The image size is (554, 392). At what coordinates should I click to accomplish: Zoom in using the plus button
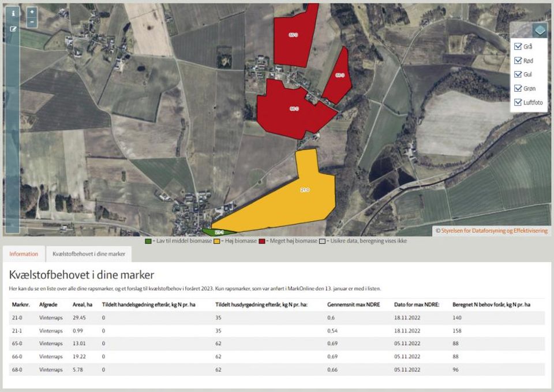point(32,10)
